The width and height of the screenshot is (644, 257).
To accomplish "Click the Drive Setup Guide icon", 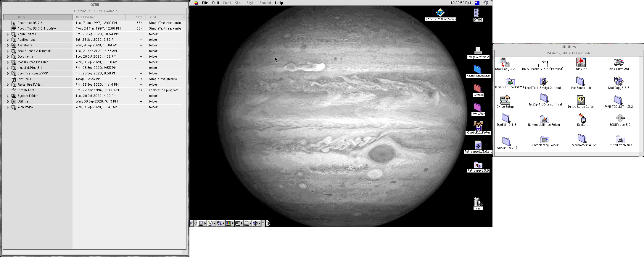I will tap(581, 100).
